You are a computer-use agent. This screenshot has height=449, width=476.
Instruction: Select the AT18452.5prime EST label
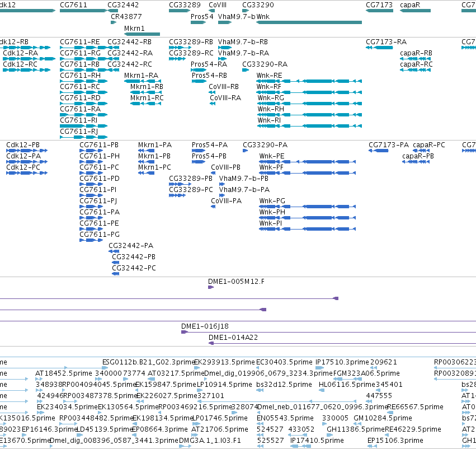tap(63, 373)
